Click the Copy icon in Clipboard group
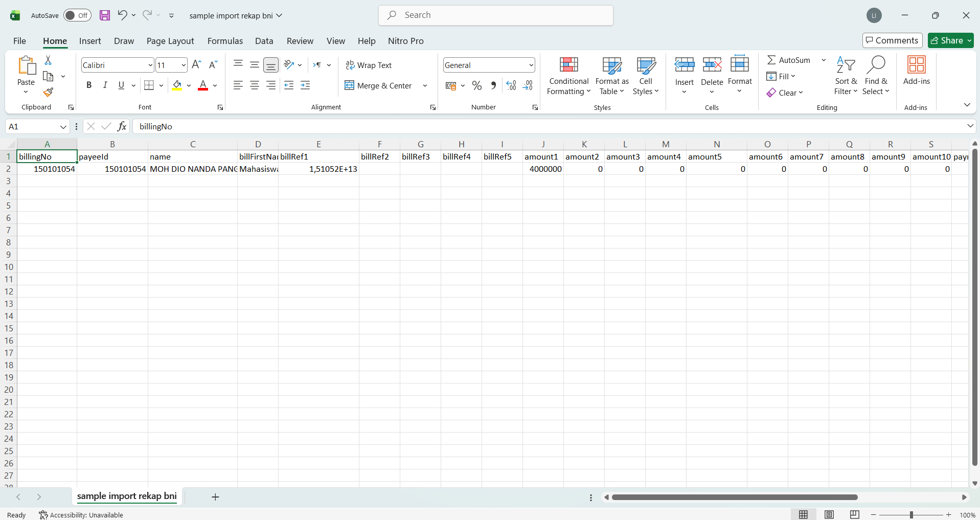Image resolution: width=980 pixels, height=520 pixels. [49, 76]
